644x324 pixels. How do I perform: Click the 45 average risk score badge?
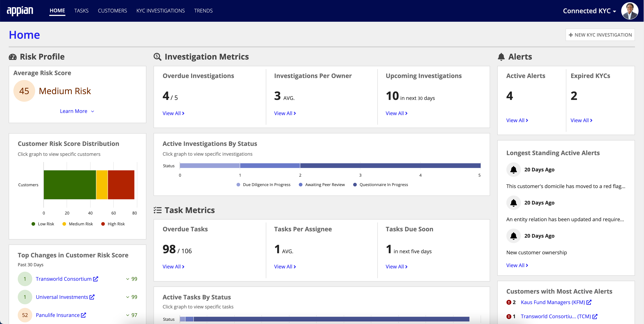point(24,91)
